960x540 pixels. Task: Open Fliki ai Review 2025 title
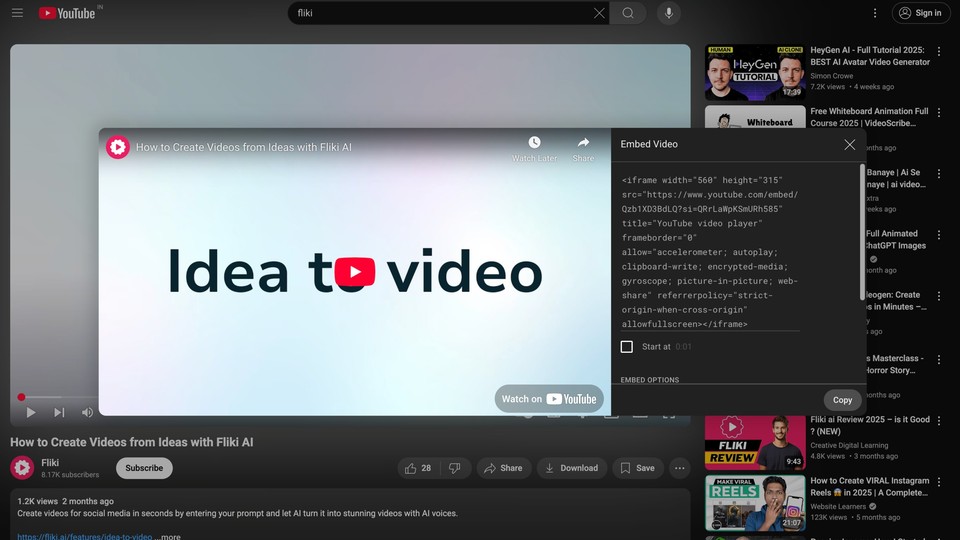pyautogui.click(x=870, y=426)
